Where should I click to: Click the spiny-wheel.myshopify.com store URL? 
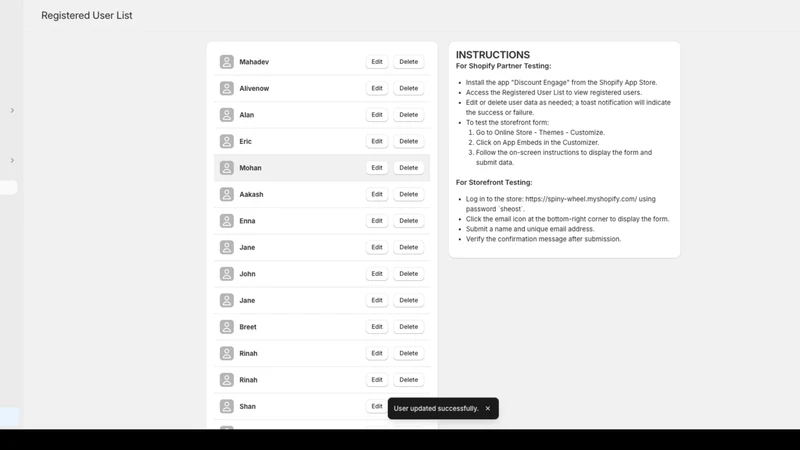tap(581, 199)
